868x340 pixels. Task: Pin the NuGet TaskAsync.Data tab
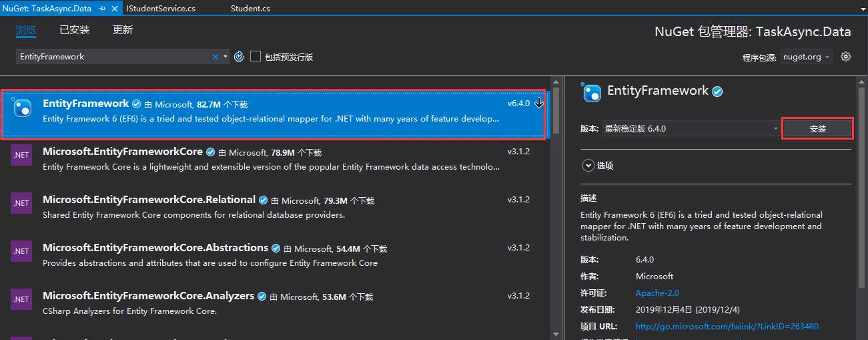tap(102, 9)
